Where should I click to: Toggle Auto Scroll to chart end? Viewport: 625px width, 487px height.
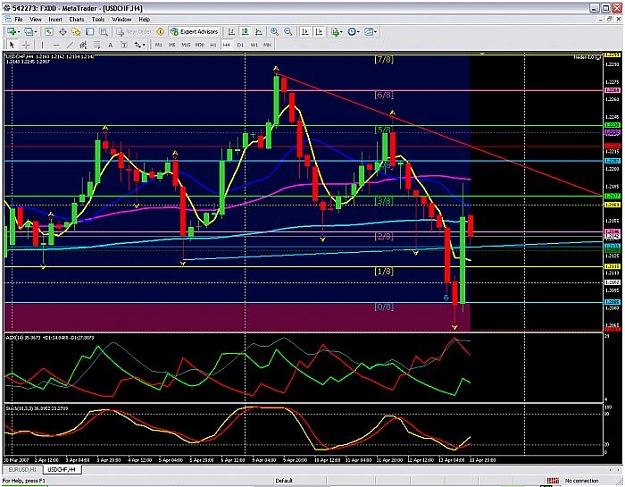click(305, 32)
